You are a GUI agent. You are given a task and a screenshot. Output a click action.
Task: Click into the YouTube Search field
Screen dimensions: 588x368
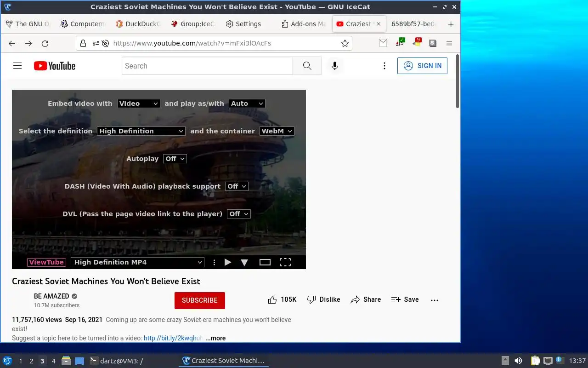(207, 66)
